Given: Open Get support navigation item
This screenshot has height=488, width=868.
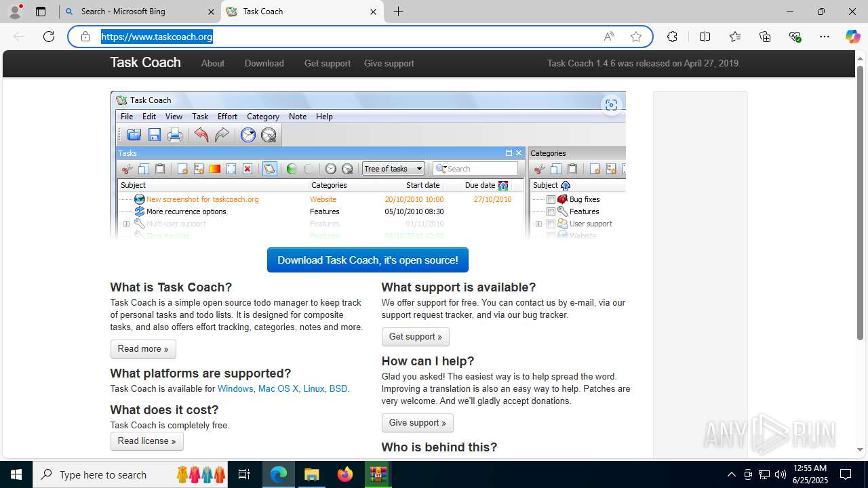Looking at the screenshot, I should pyautogui.click(x=328, y=63).
